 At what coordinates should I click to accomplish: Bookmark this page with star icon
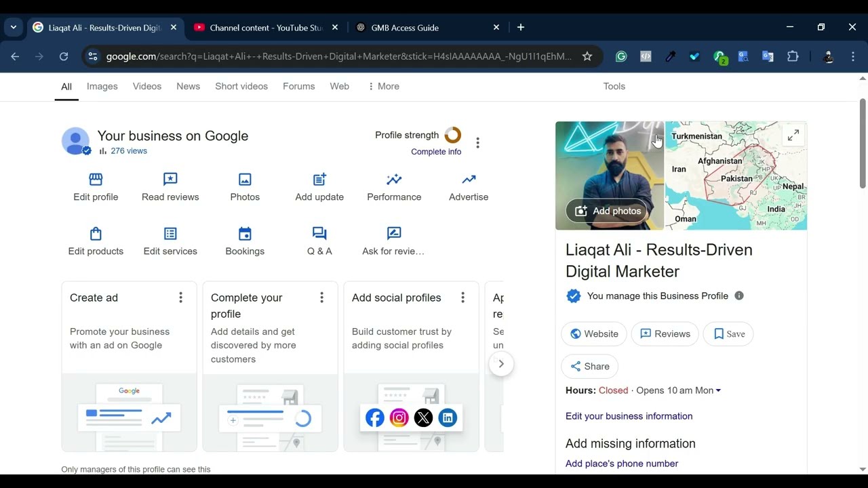[587, 56]
